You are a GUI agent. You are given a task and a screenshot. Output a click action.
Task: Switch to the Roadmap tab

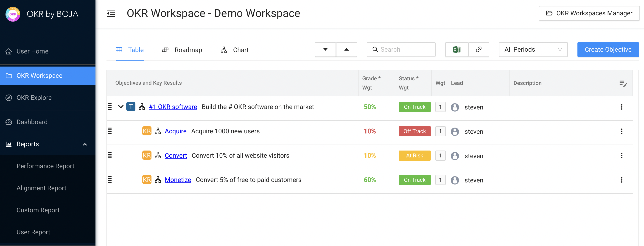pyautogui.click(x=182, y=50)
